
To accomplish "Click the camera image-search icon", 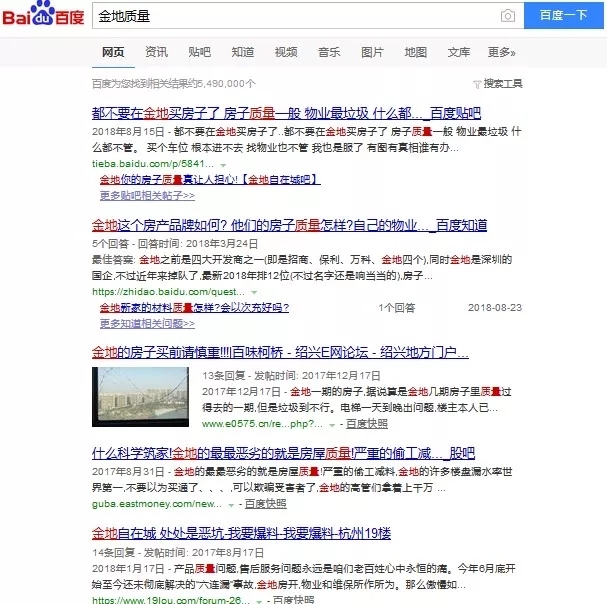I will click(508, 16).
